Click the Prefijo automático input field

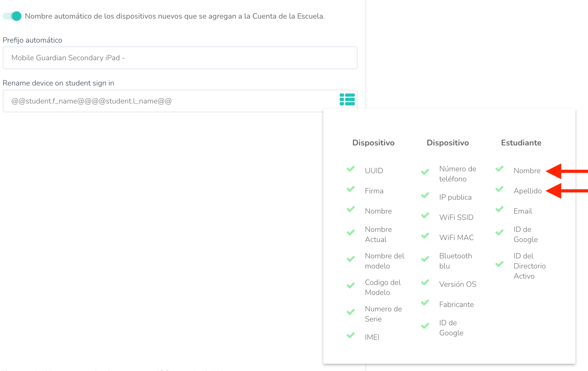180,58
